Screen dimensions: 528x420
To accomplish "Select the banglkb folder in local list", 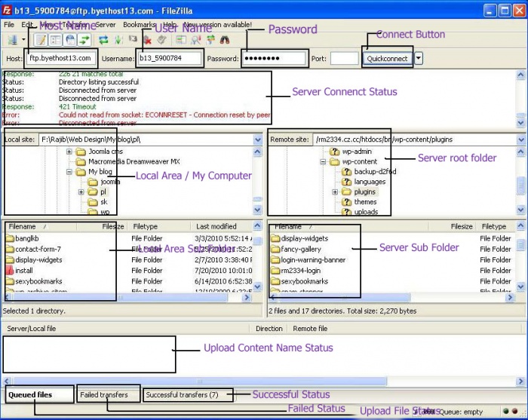I will [x=27, y=238].
